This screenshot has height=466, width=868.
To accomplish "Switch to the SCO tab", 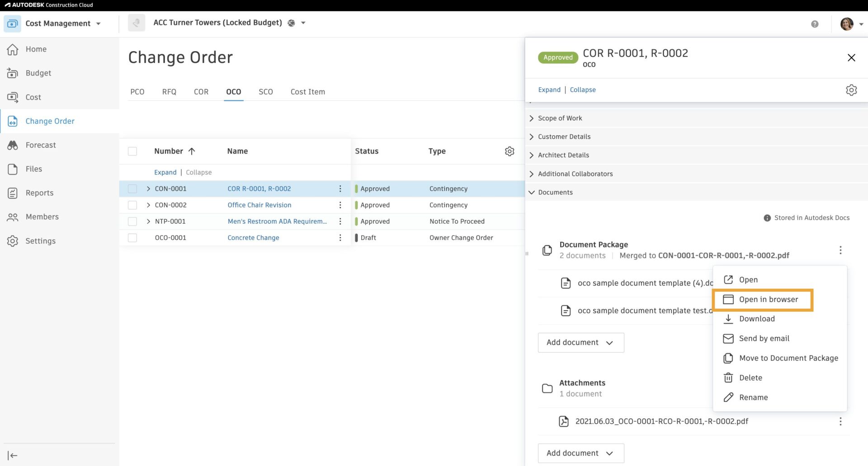I will pyautogui.click(x=266, y=92).
